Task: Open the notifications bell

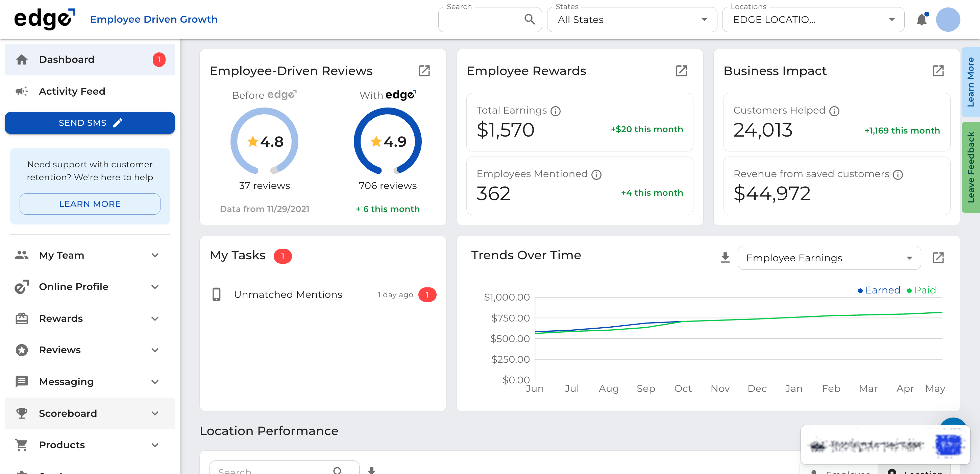Action: point(922,19)
